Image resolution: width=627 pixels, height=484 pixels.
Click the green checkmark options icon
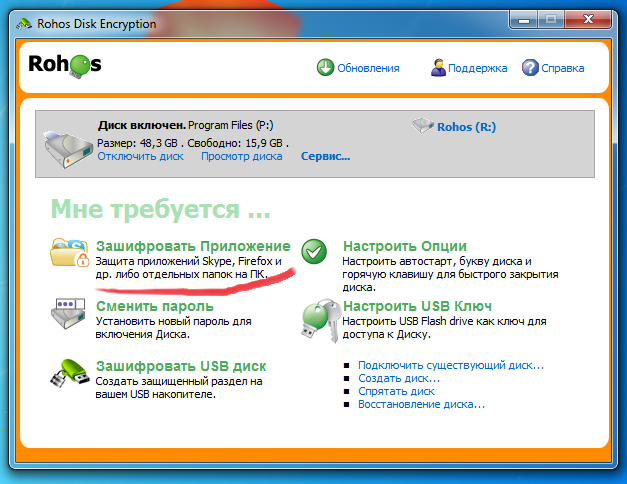click(x=314, y=252)
